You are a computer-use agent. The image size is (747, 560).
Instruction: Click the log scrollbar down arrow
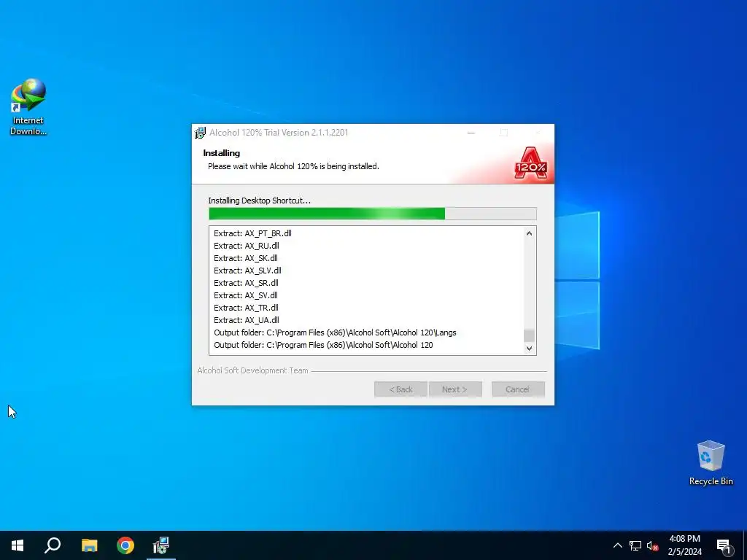click(529, 348)
